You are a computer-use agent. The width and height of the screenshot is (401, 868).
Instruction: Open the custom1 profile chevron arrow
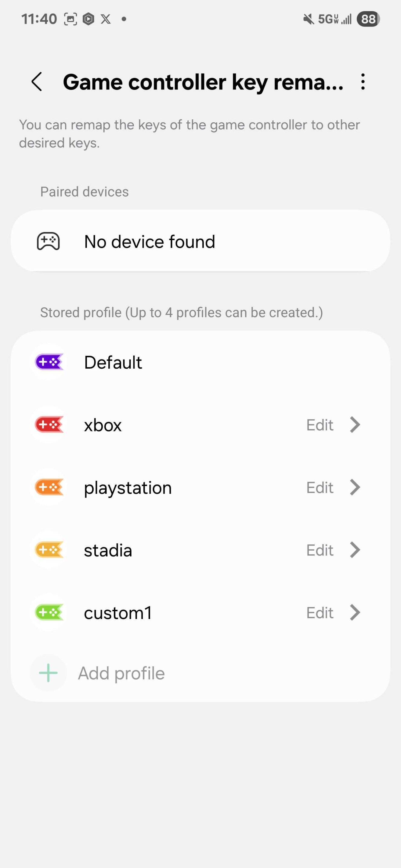(355, 613)
